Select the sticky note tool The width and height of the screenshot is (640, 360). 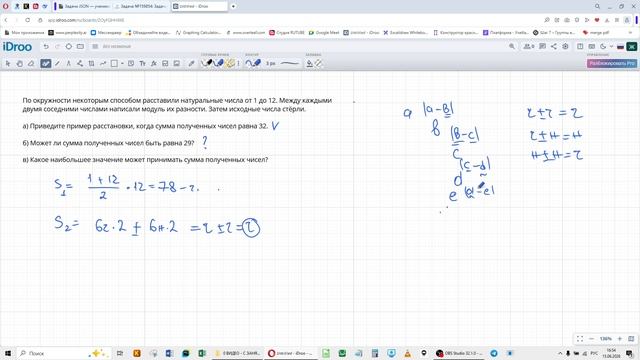click(131, 63)
